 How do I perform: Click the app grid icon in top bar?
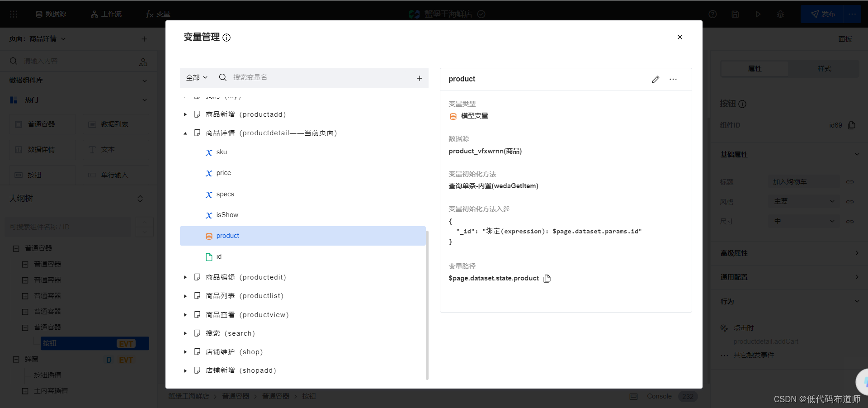(14, 14)
